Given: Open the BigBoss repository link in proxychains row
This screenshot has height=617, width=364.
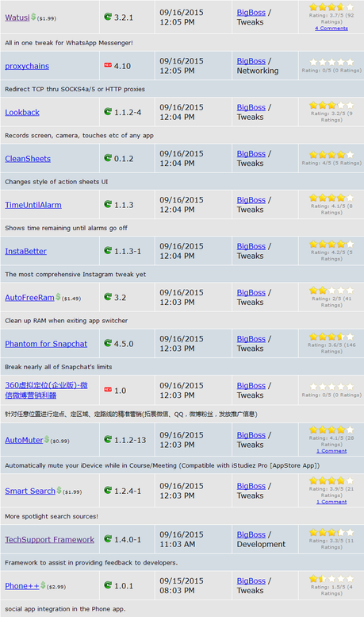Looking at the screenshot, I should [251, 61].
